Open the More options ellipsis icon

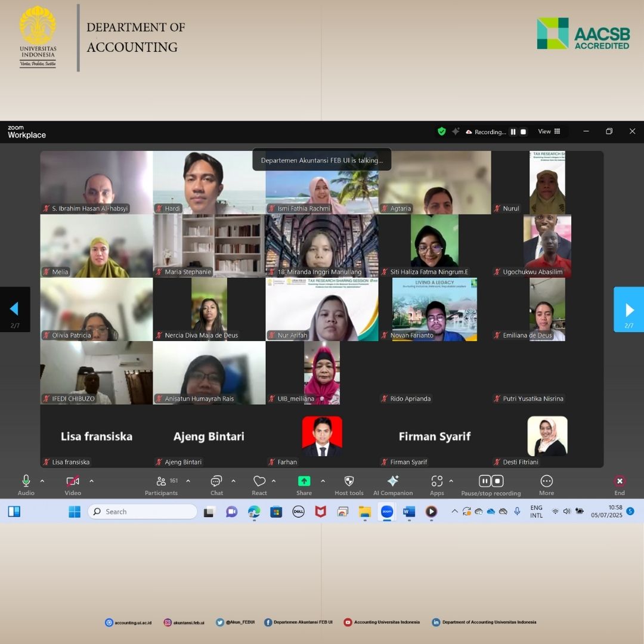coord(546,482)
